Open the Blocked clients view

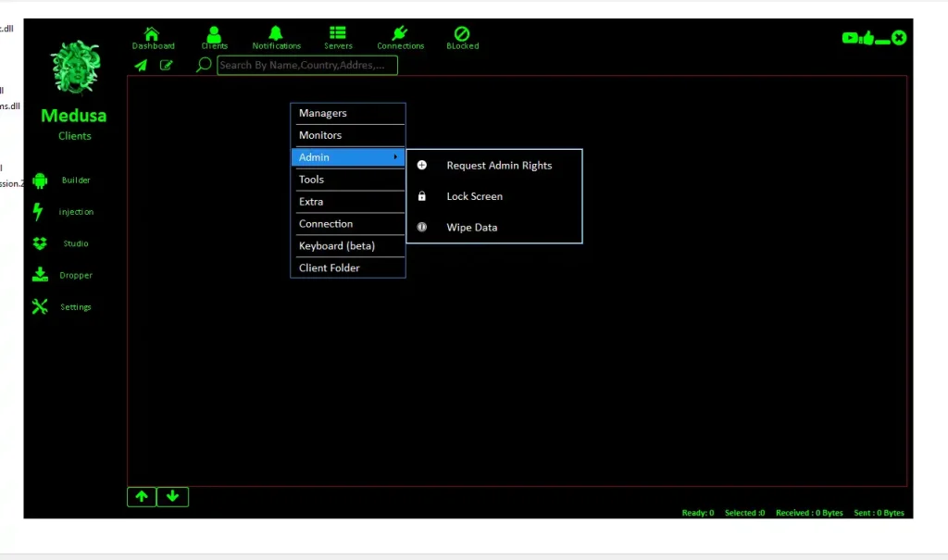(462, 37)
